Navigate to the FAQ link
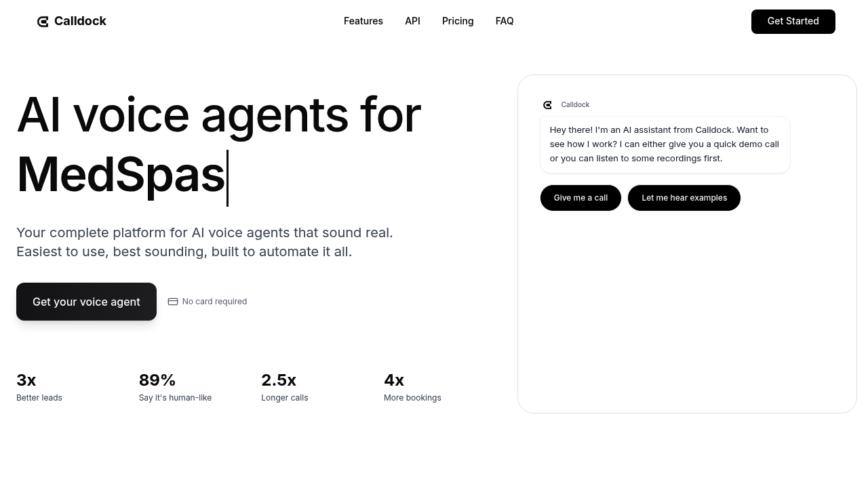 [505, 21]
